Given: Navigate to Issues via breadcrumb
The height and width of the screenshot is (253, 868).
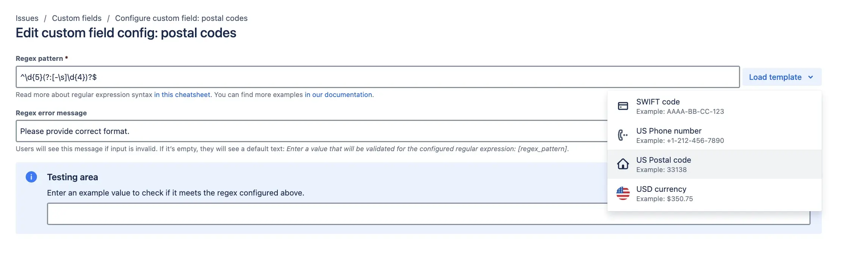Looking at the screenshot, I should (x=26, y=18).
